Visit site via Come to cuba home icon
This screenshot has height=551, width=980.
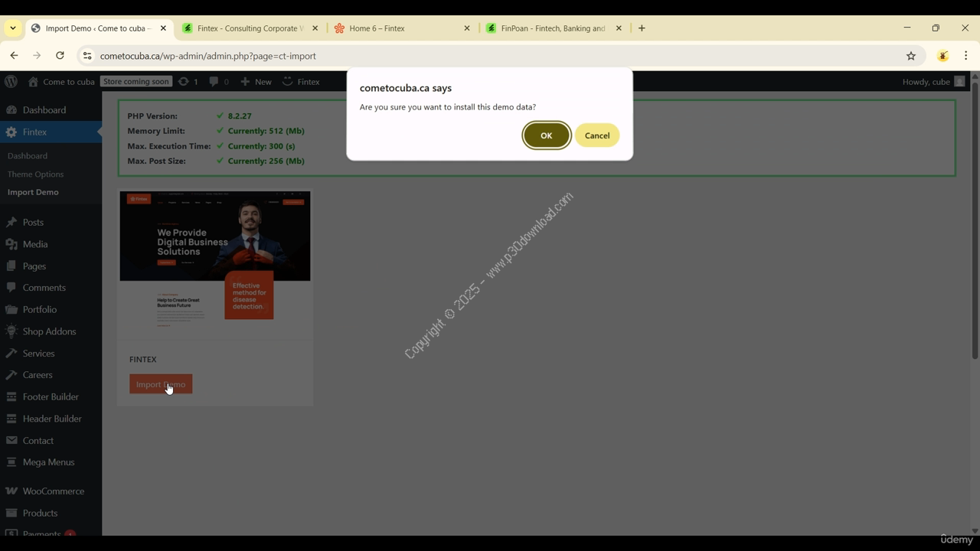pos(61,81)
